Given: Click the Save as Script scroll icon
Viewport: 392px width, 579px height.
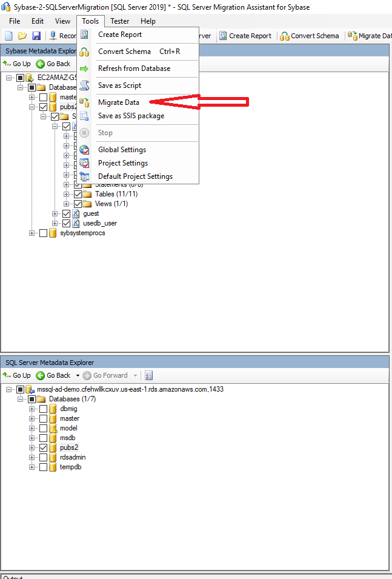Looking at the screenshot, I should [85, 85].
